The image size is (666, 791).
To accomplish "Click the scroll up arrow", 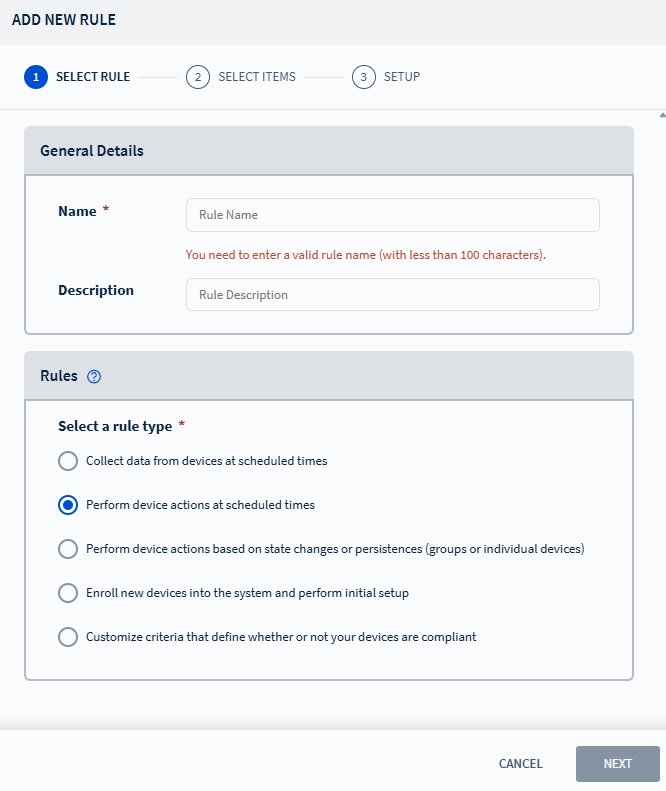I will click(661, 116).
